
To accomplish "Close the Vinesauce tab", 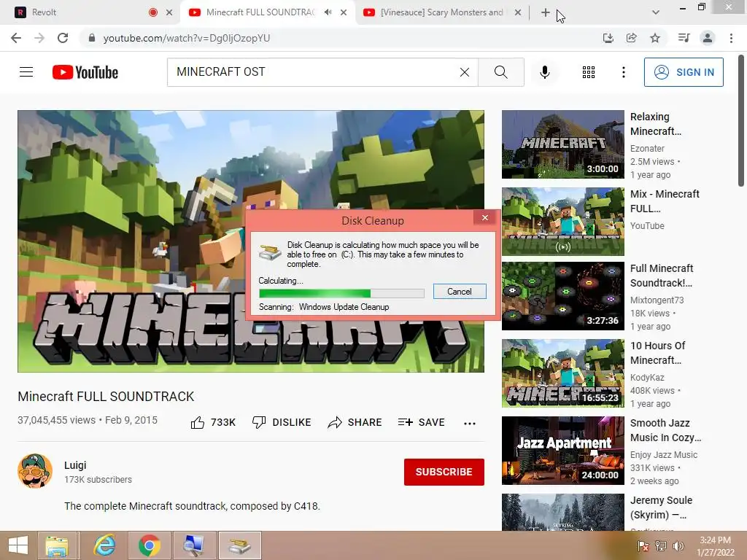I will 518,12.
